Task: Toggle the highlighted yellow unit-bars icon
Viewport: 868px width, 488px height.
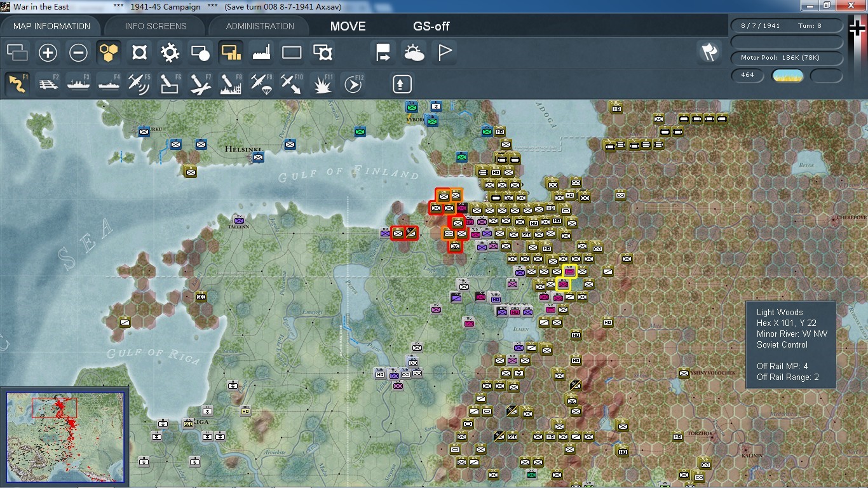Action: (x=231, y=52)
